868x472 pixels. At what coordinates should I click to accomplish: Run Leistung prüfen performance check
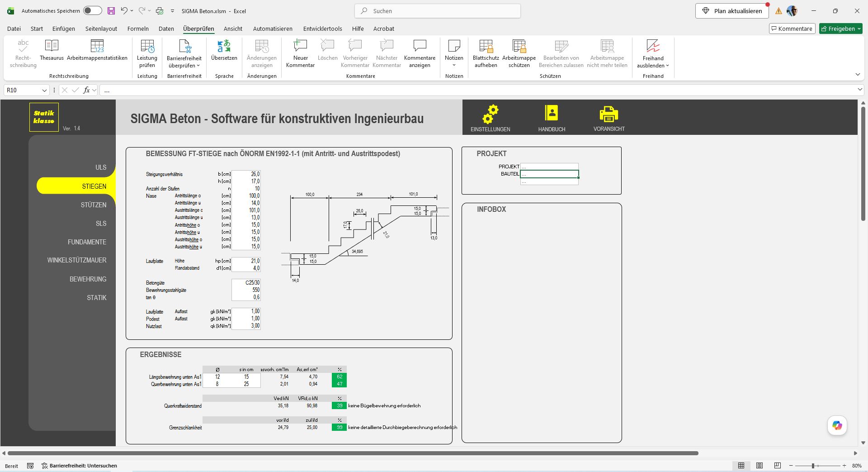147,54
